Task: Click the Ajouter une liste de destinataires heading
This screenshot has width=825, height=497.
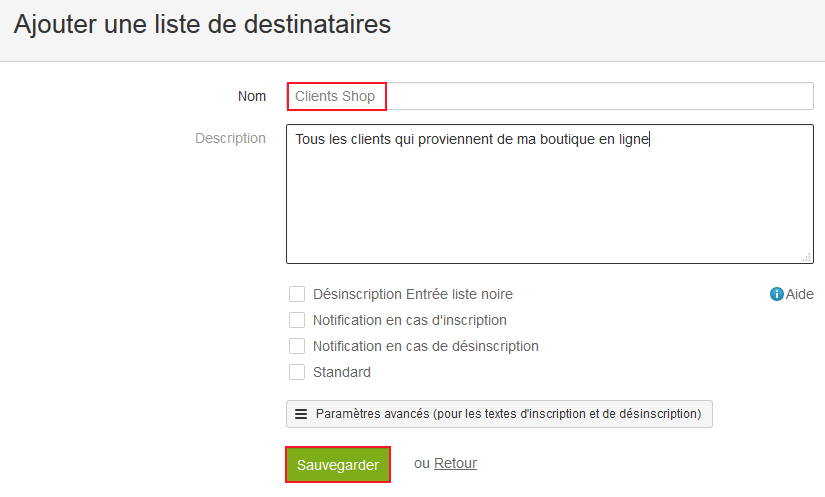Action: (203, 24)
